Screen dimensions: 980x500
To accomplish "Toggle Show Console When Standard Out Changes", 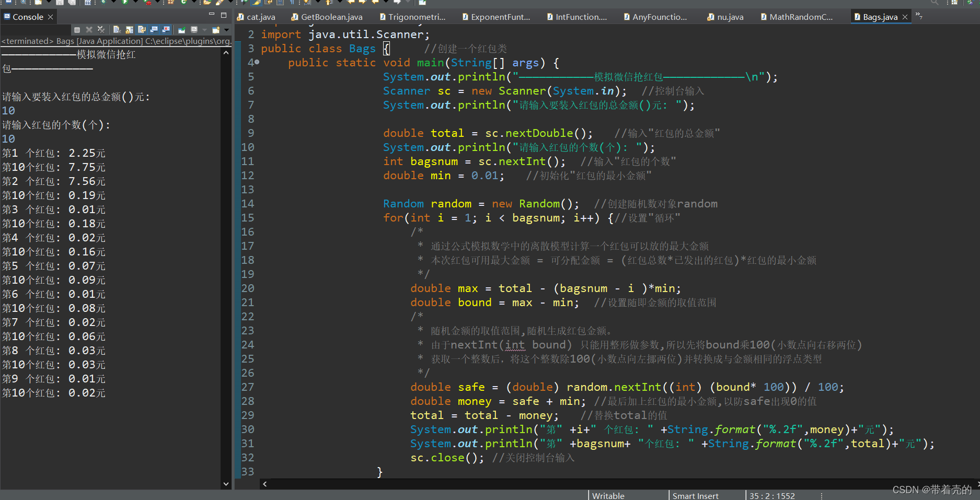I will tap(154, 30).
